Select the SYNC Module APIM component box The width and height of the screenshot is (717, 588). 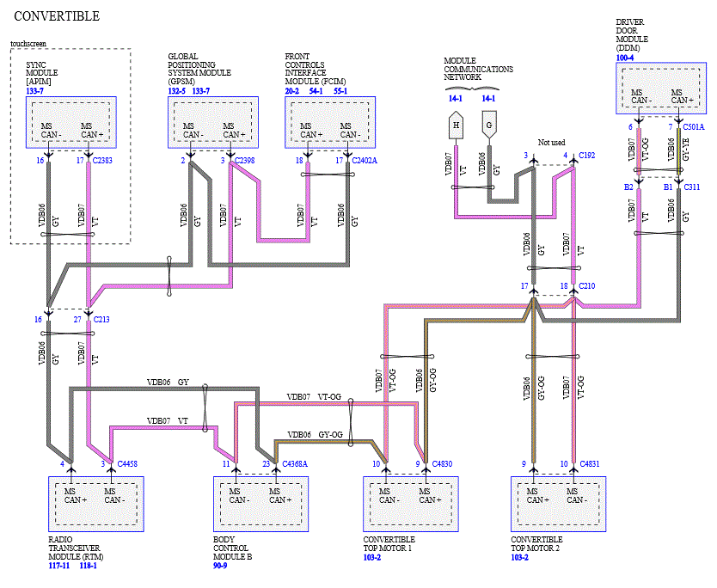70,122
